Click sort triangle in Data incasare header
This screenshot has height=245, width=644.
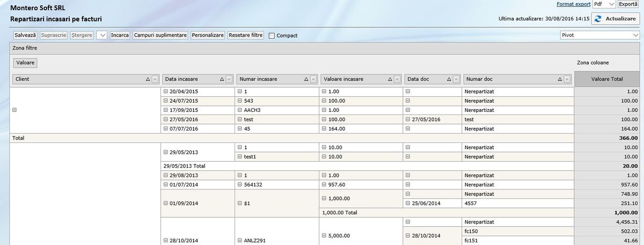[222, 79]
